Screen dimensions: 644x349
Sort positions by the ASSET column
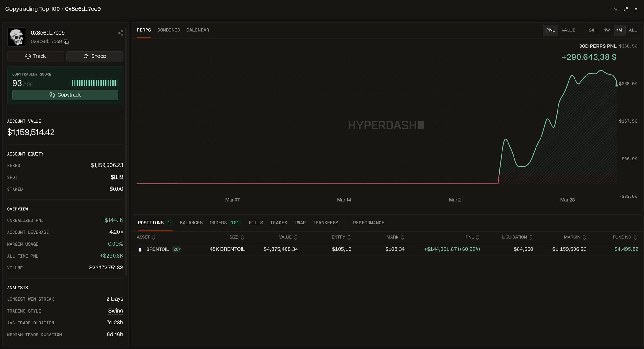tap(146, 237)
